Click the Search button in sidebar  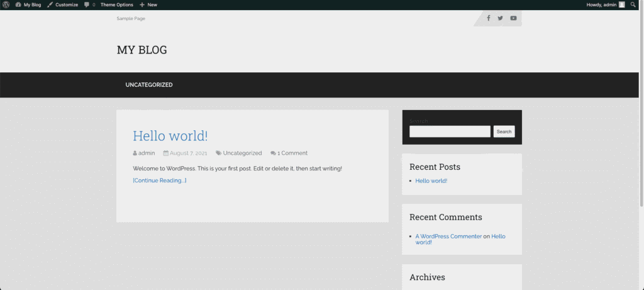[x=504, y=131]
